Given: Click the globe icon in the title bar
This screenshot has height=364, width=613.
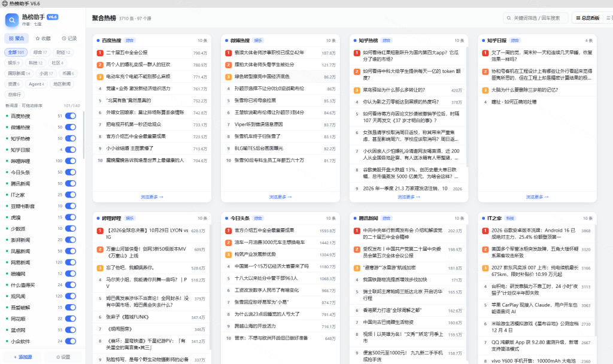Looking at the screenshot, I should [5, 4].
